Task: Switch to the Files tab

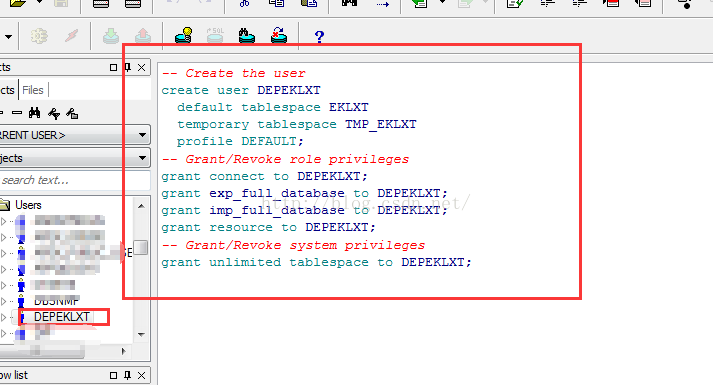Action: pos(33,90)
